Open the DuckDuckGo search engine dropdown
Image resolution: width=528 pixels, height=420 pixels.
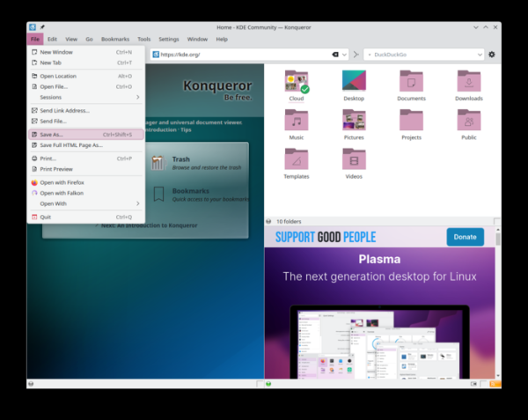(x=479, y=55)
